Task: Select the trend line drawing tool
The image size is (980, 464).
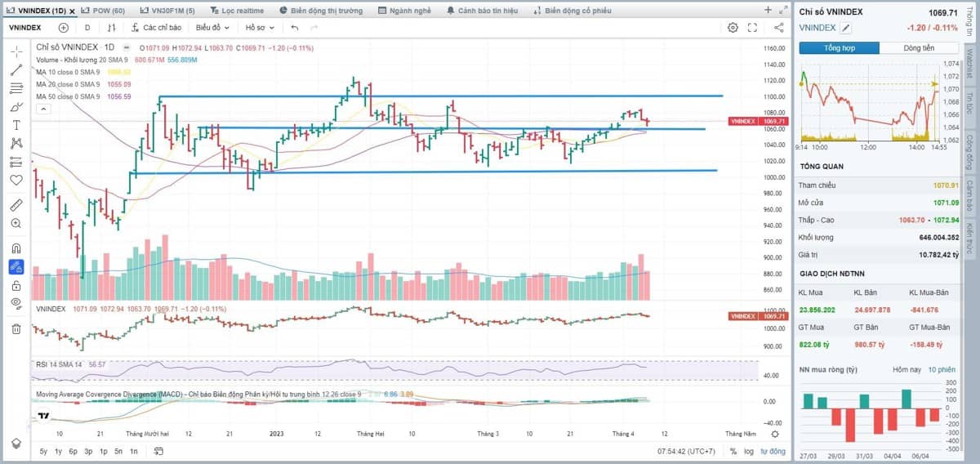Action: click(16, 69)
